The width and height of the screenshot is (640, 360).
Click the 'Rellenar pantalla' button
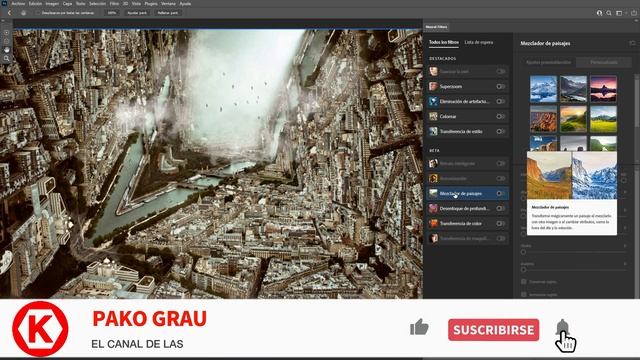pos(168,13)
